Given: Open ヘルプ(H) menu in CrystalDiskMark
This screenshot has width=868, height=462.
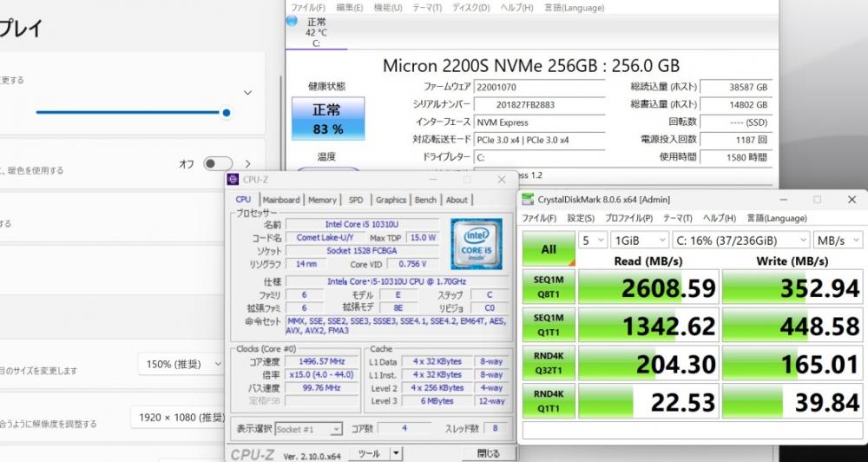Looking at the screenshot, I should point(719,218).
